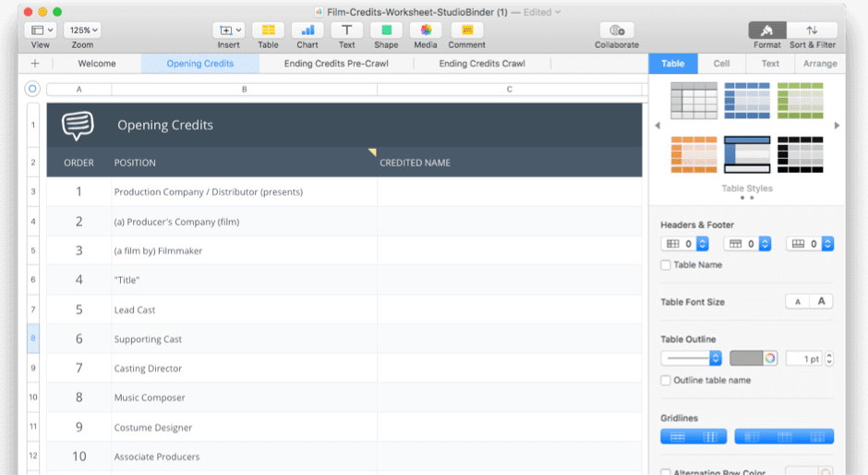Viewport: 868px width, 475px height.
Task: Click the POSITION header cell
Action: 244,163
